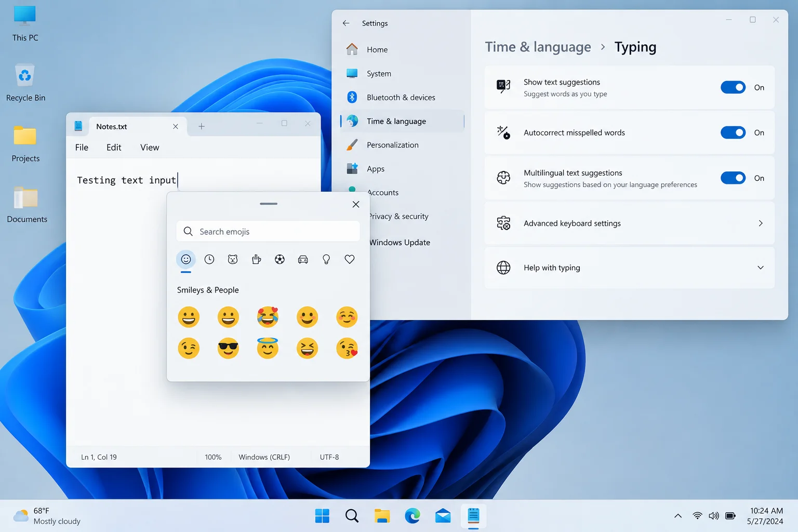Open Windows Update in Settings sidebar

click(400, 242)
